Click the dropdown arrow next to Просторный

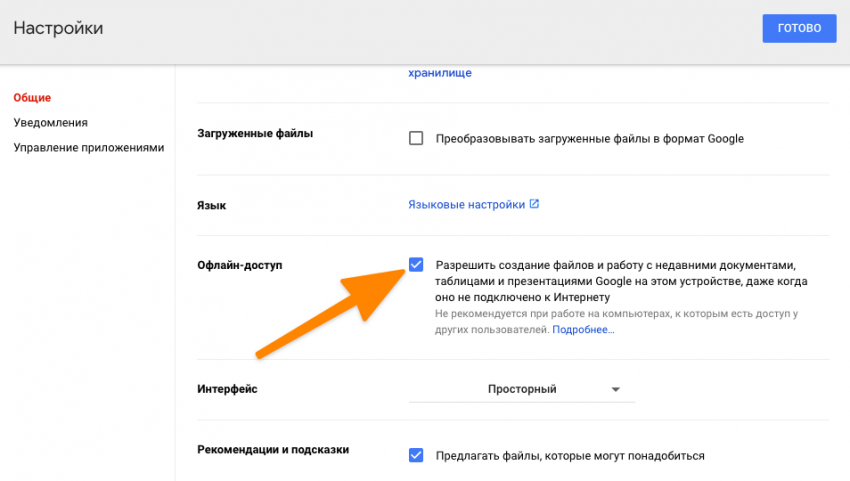(615, 389)
